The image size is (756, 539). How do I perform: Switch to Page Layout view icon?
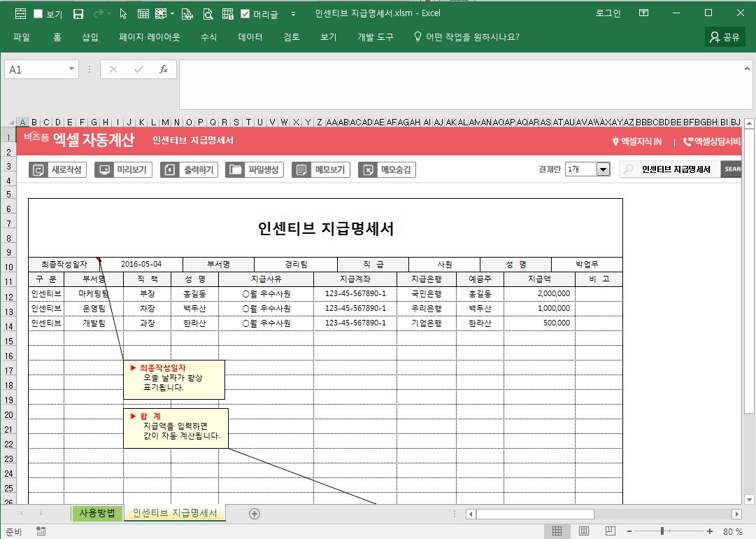tap(583, 531)
